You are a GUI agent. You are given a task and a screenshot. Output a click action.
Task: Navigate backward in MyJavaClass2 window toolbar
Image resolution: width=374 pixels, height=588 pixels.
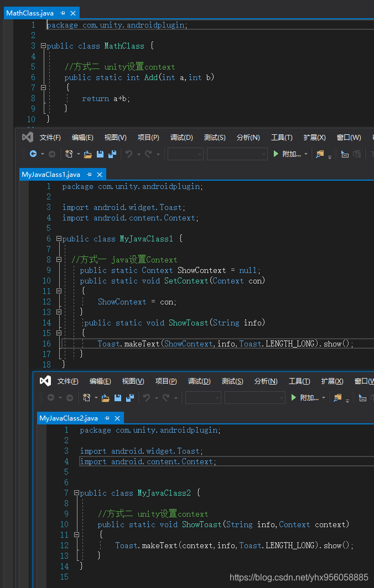click(51, 397)
